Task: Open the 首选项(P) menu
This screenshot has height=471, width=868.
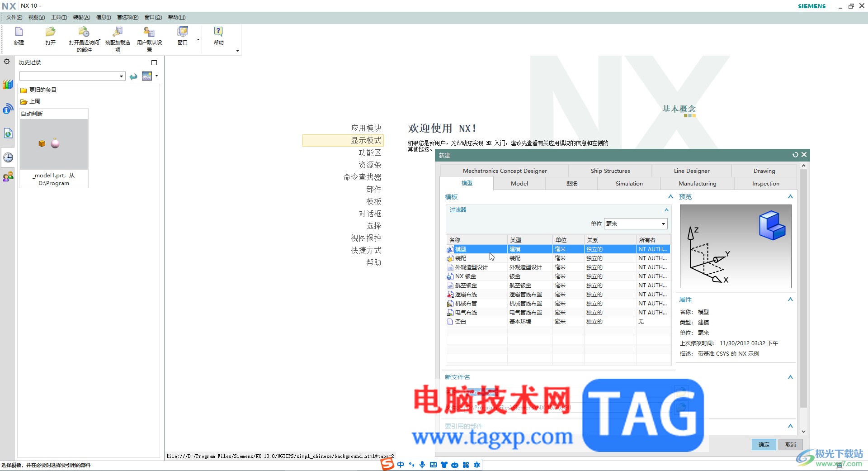Action: [127, 17]
